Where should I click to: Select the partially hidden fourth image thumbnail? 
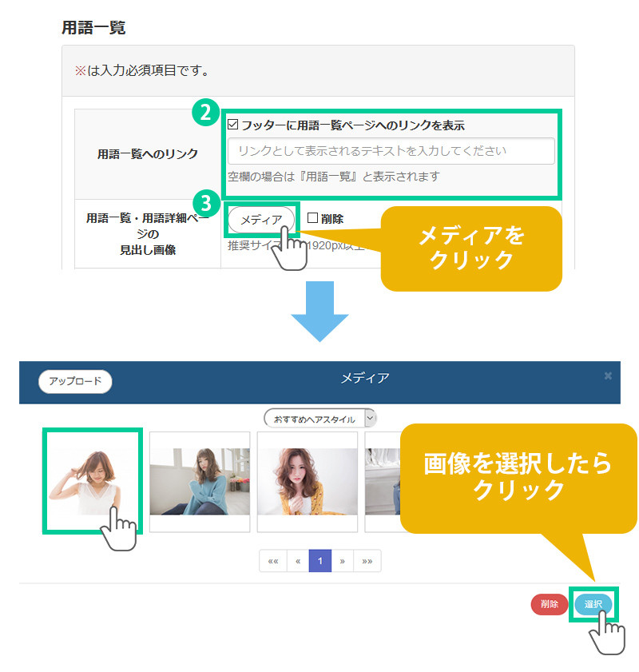(382, 481)
